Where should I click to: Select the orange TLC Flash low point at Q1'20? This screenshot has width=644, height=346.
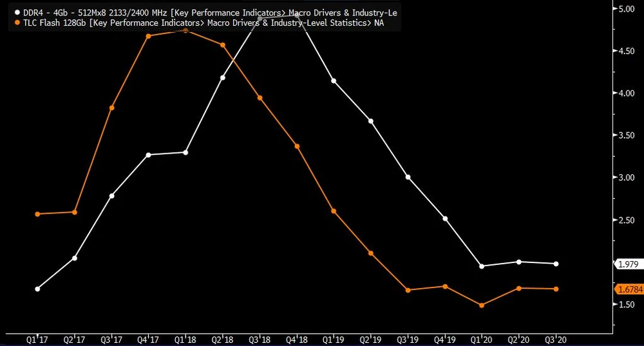pyautogui.click(x=482, y=305)
